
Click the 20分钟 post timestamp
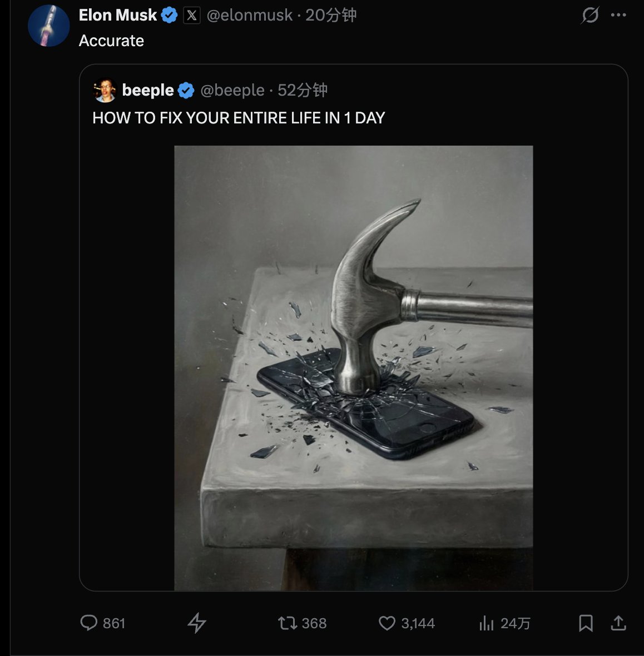(331, 16)
